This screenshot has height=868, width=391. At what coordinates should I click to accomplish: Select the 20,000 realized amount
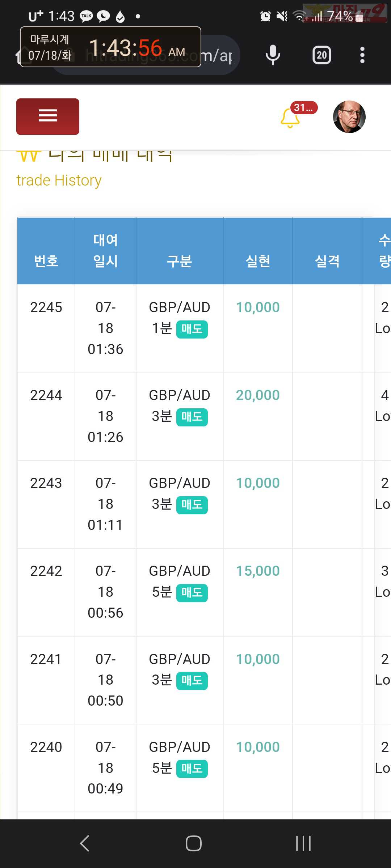tap(258, 395)
